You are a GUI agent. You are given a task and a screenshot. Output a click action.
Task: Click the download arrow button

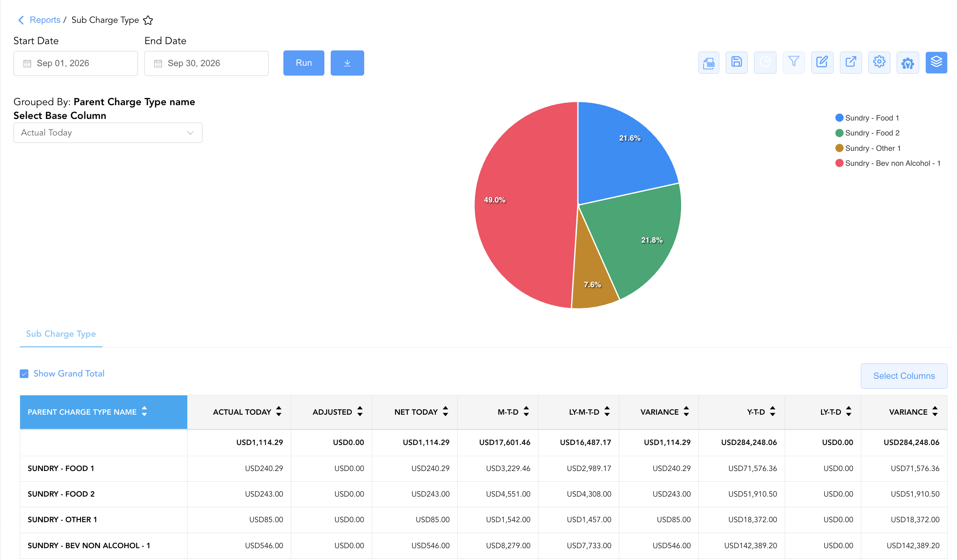click(x=347, y=63)
